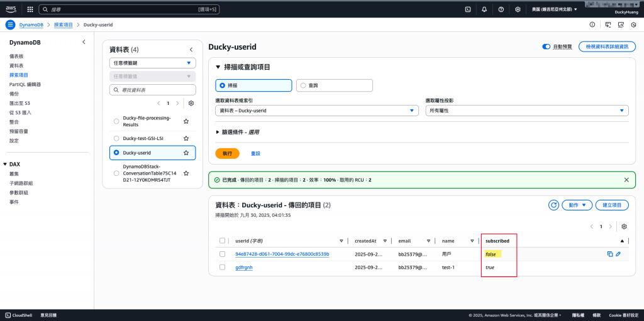Open the notifications bell
This screenshot has height=321, width=644.
click(484, 9)
